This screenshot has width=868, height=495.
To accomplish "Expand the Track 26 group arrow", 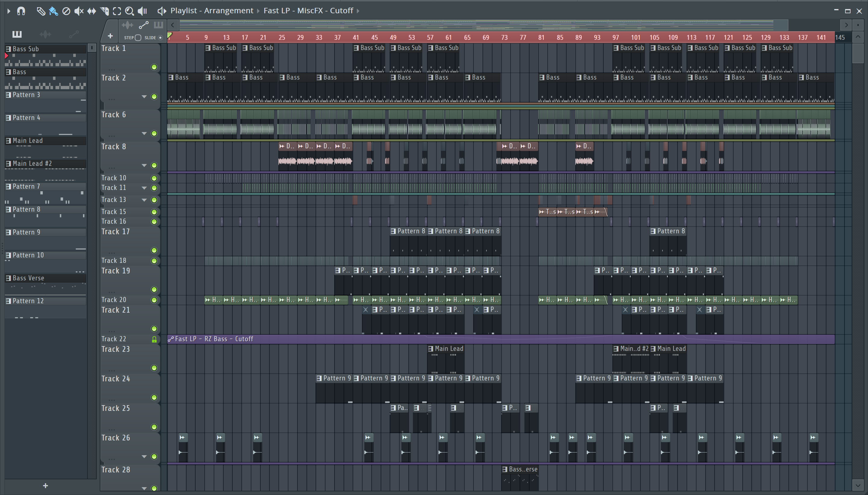I will coord(144,457).
